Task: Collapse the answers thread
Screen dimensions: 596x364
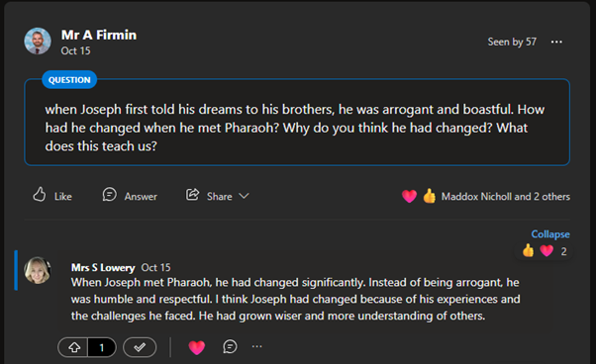Action: point(550,234)
